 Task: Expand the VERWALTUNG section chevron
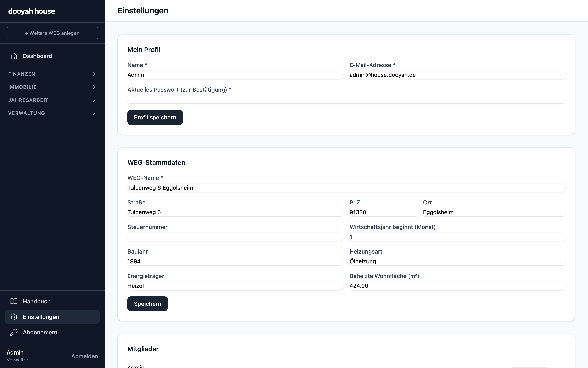pos(94,113)
